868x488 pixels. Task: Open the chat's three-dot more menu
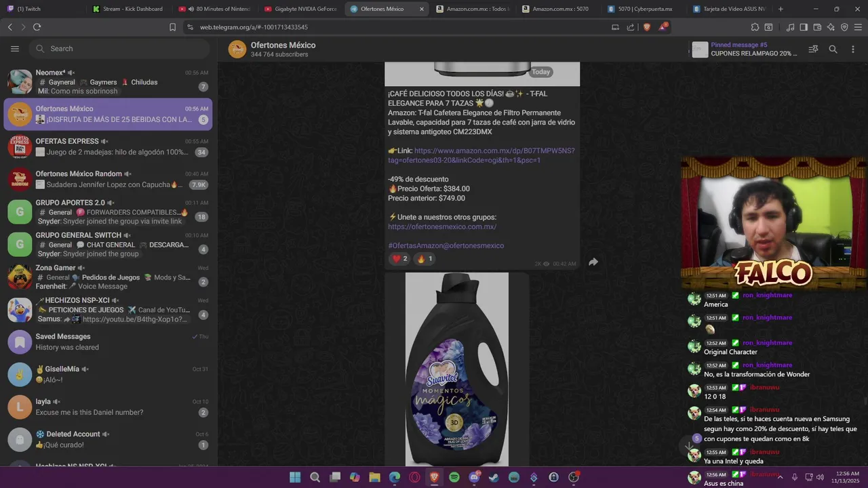tap(852, 49)
